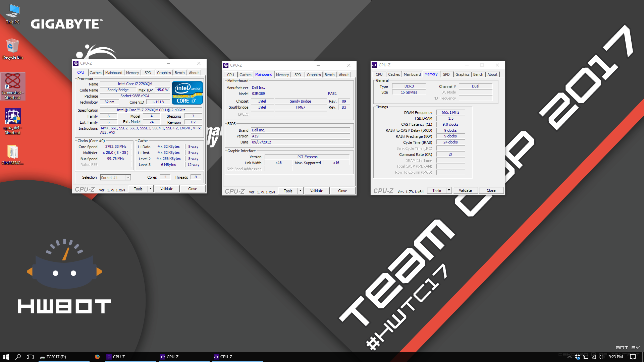Show hidden system tray icons
This screenshot has height=362, width=644.
(x=569, y=357)
